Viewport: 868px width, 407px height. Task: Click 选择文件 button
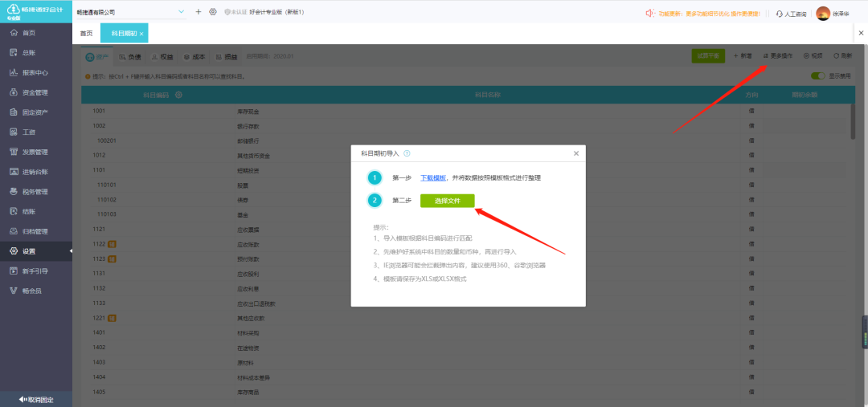click(448, 201)
